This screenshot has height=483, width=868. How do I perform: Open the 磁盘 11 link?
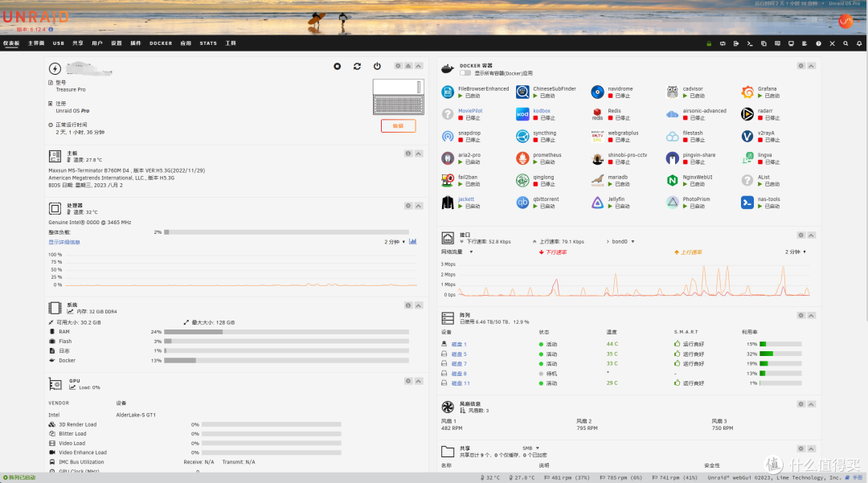tap(461, 383)
